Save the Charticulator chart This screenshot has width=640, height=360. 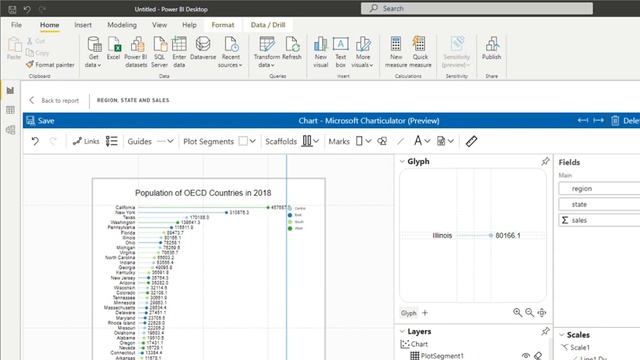coord(40,120)
